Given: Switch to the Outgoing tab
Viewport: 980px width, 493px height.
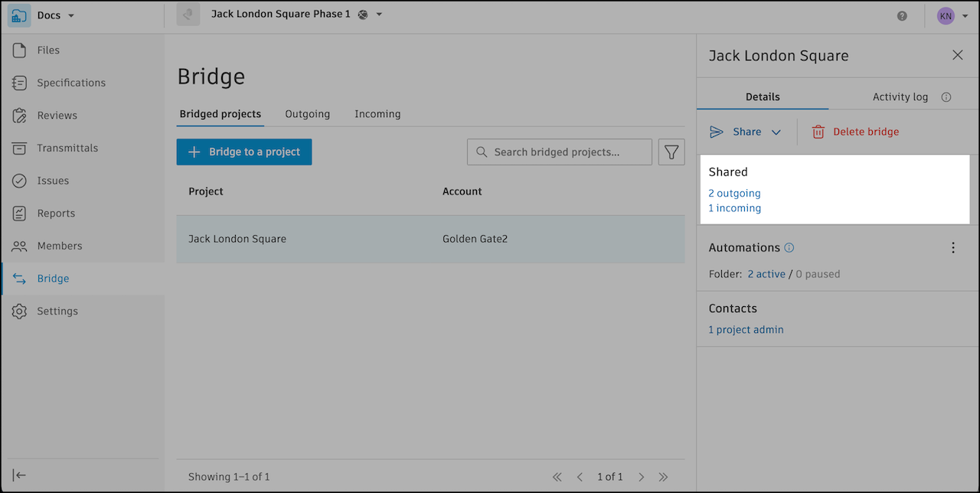Looking at the screenshot, I should click(x=308, y=114).
